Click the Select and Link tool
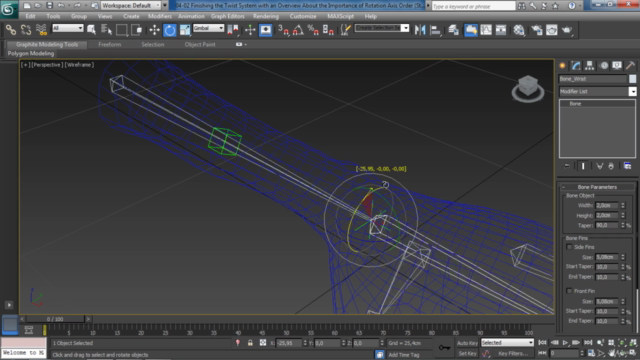The image size is (640, 360). click(11, 30)
